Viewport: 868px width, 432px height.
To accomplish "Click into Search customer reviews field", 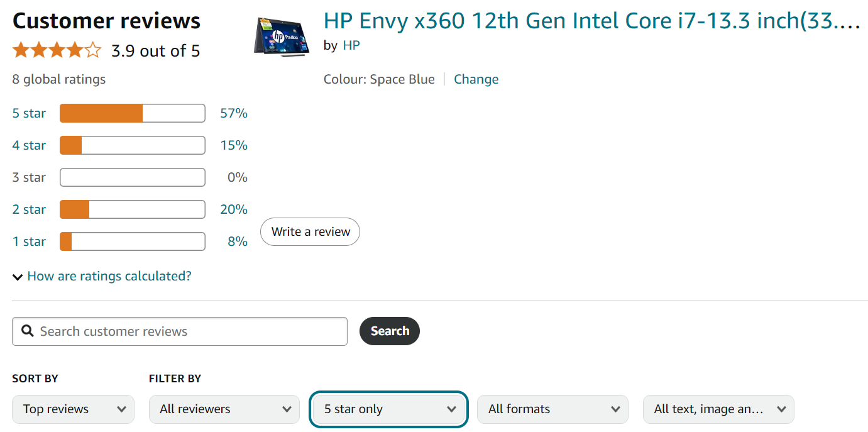I will (x=180, y=331).
